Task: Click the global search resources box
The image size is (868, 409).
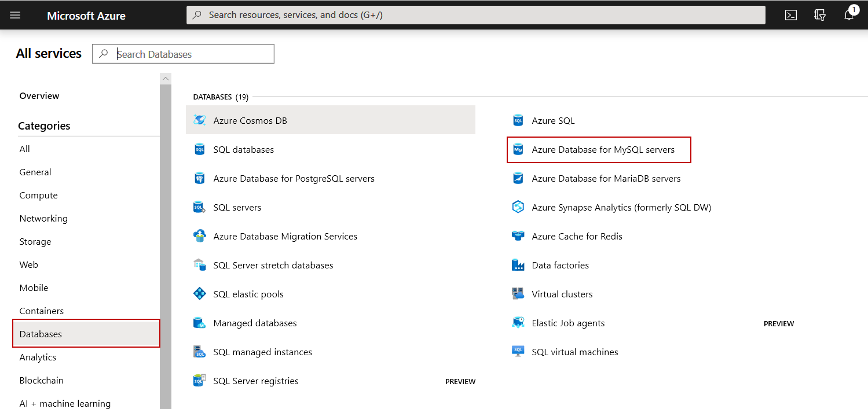Action: tap(475, 15)
